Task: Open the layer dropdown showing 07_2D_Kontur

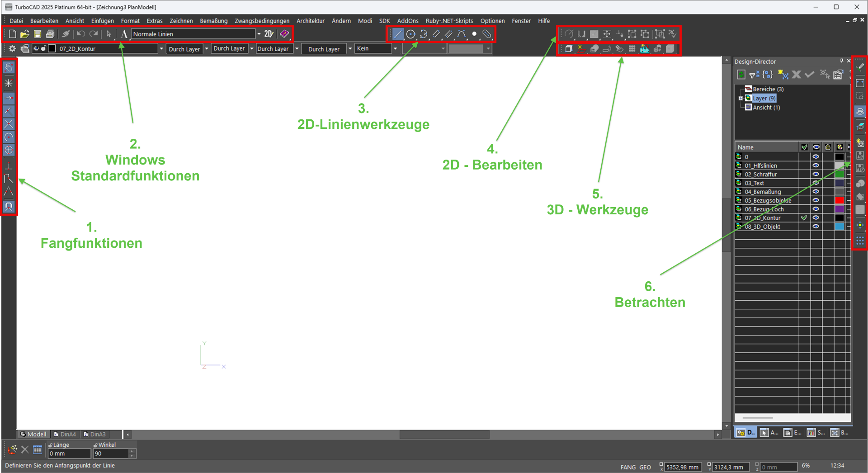Action: click(161, 49)
